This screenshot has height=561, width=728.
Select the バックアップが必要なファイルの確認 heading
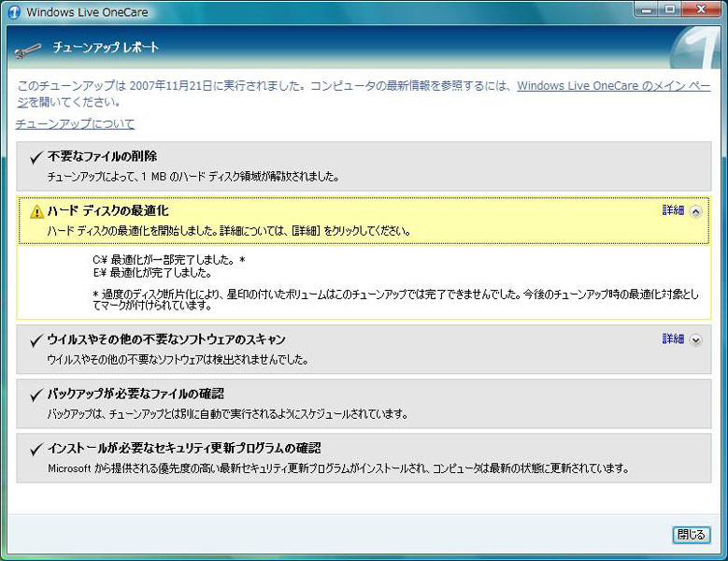tap(136, 394)
